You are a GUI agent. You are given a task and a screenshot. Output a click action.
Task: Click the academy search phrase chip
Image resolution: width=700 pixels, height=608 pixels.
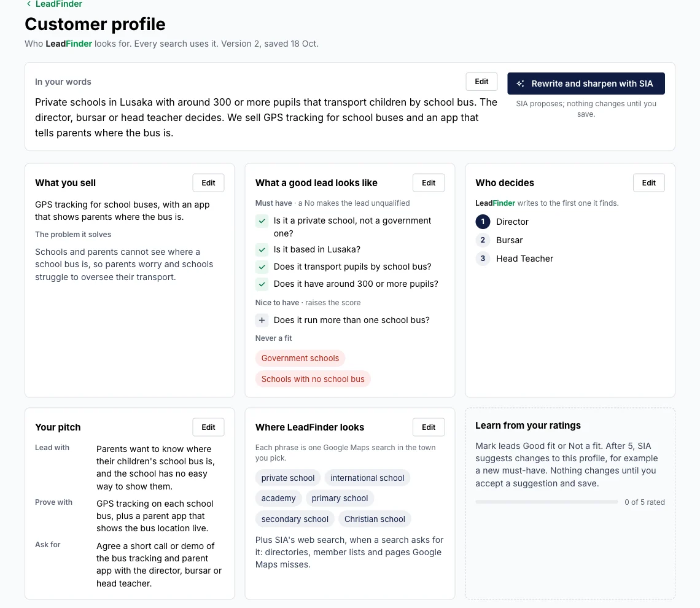[278, 498]
